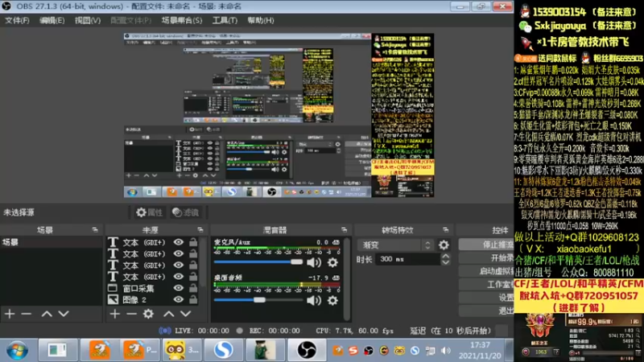Image resolution: width=644 pixels, height=362 pixels.
Task: Move source down with arrow icon
Action: point(186,314)
